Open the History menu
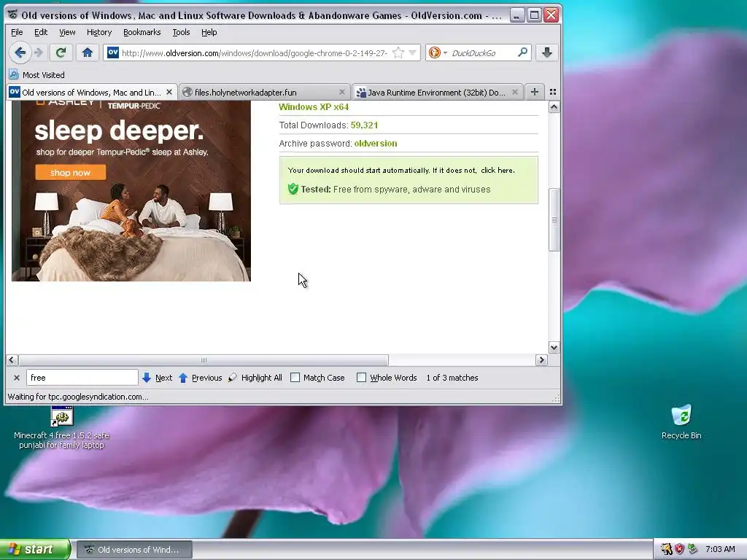Image resolution: width=747 pixels, height=560 pixels. (x=99, y=32)
